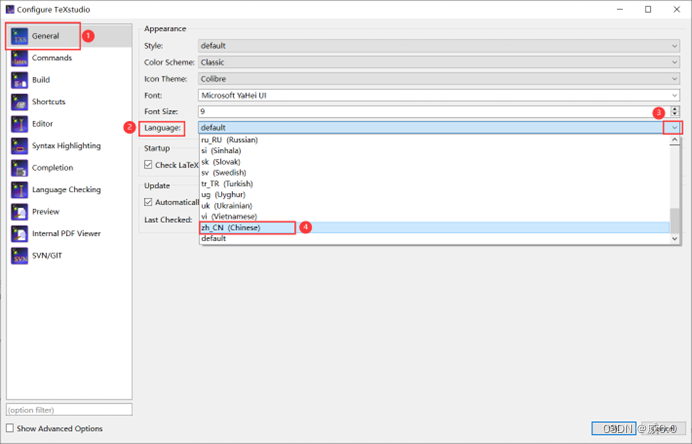Screen dimensions: 692x444
Task: Click the Commands category icon
Action: pos(19,58)
